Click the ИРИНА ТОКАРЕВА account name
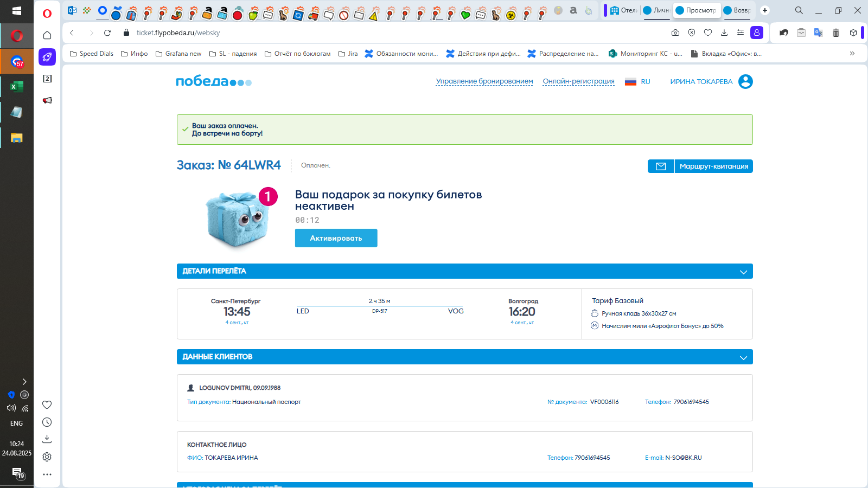 click(701, 82)
